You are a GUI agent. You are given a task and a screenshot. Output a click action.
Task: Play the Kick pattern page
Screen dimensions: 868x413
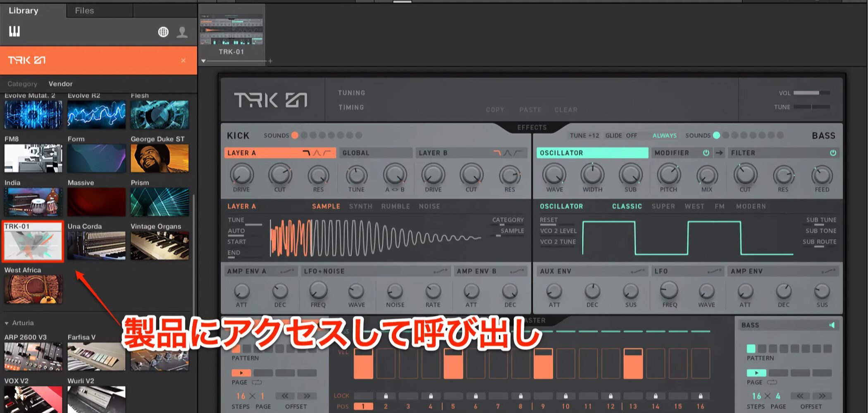click(x=241, y=373)
